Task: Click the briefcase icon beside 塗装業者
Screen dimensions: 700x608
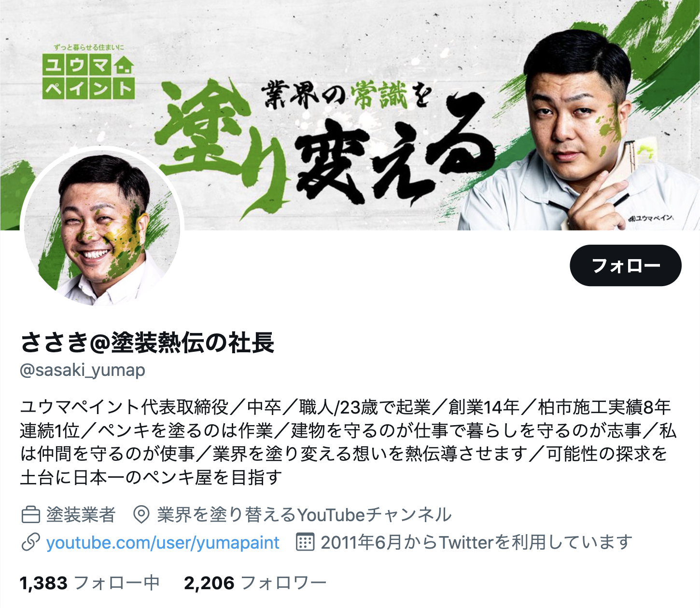Action: click(x=30, y=515)
